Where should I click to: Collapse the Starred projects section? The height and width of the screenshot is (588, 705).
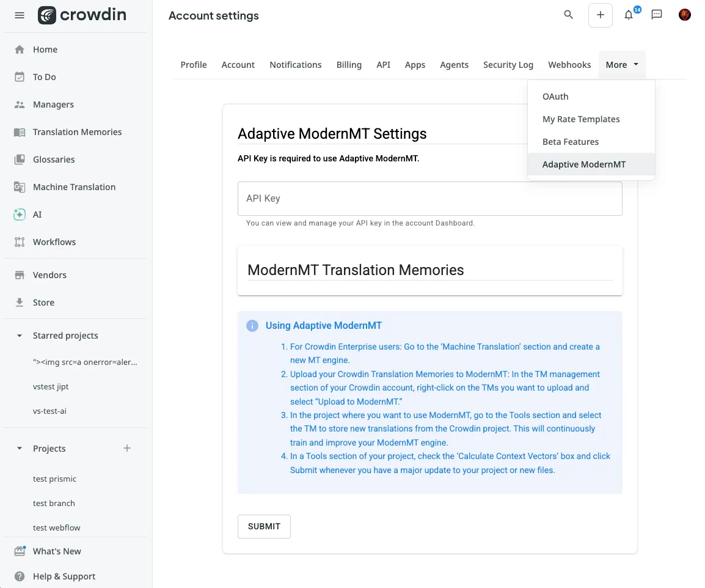click(x=19, y=335)
